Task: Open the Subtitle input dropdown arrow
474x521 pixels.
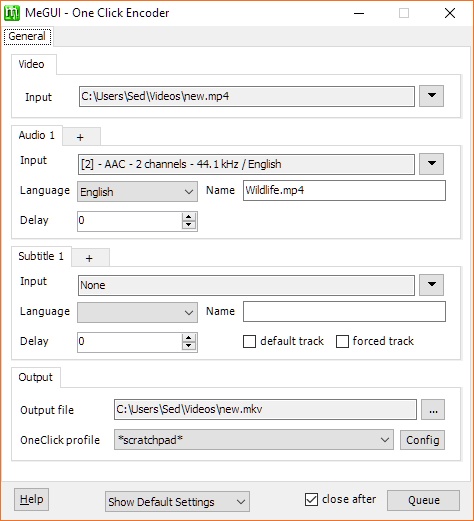Action: coord(431,285)
